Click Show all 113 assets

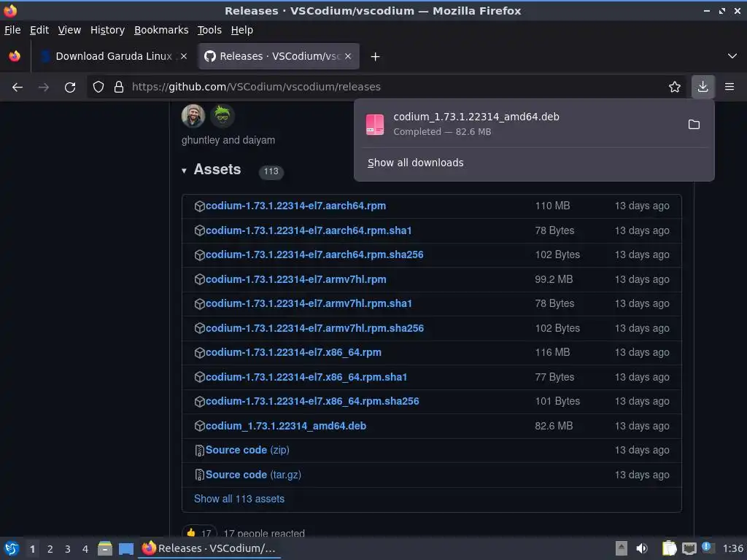coord(239,499)
